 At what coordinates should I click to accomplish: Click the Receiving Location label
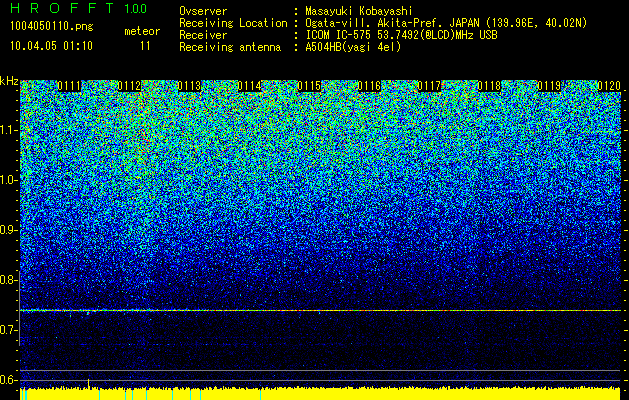tap(233, 23)
